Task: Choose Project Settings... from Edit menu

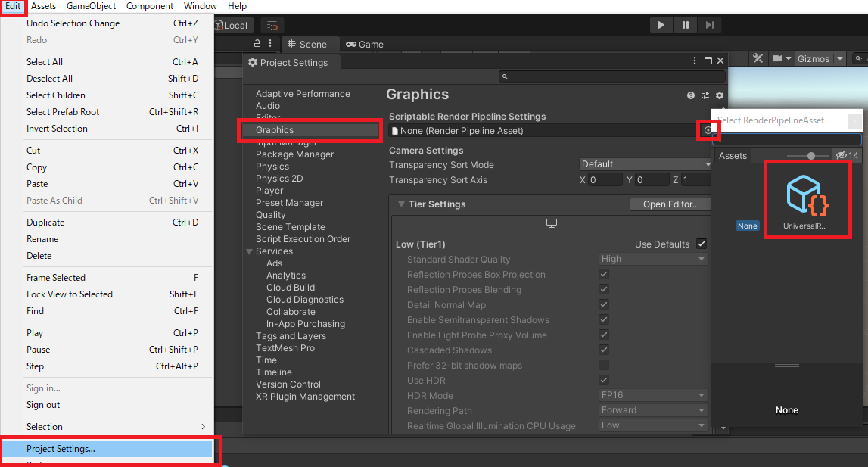Action: [107, 449]
